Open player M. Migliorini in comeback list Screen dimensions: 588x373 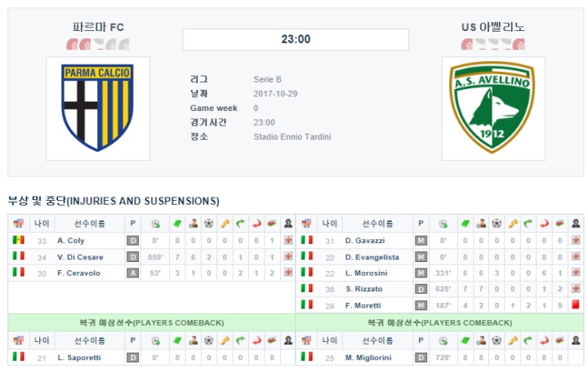pyautogui.click(x=368, y=358)
